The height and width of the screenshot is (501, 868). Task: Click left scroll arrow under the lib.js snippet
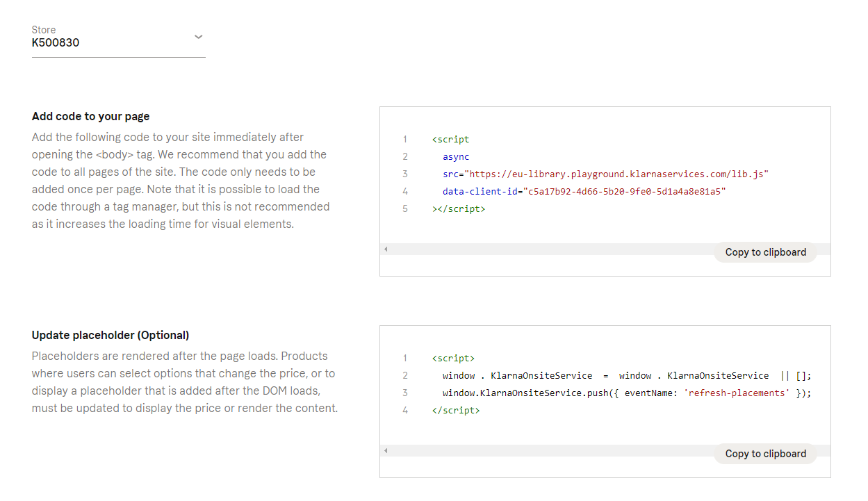(x=386, y=249)
